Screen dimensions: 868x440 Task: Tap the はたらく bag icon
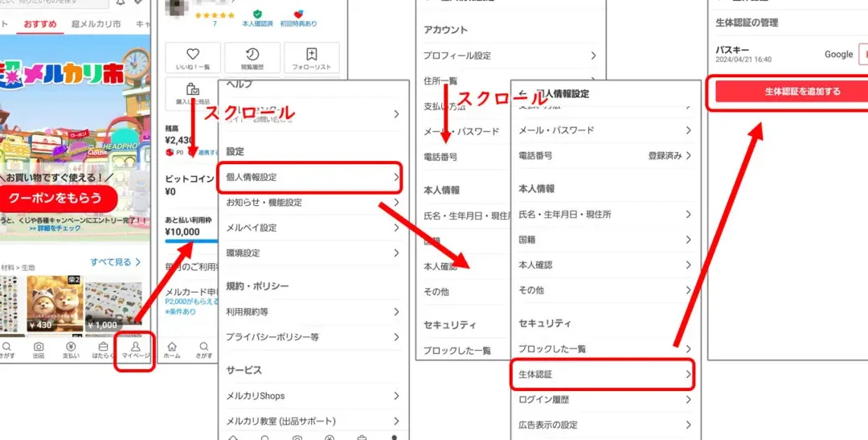click(x=103, y=350)
